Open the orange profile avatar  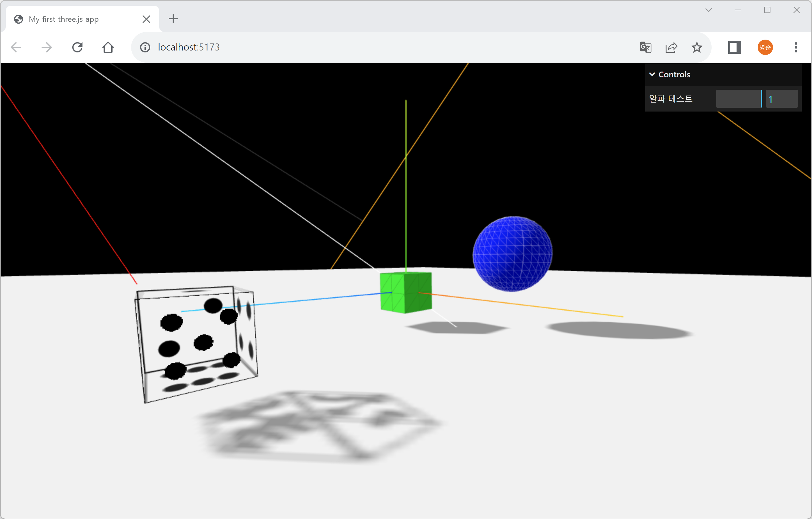point(765,47)
